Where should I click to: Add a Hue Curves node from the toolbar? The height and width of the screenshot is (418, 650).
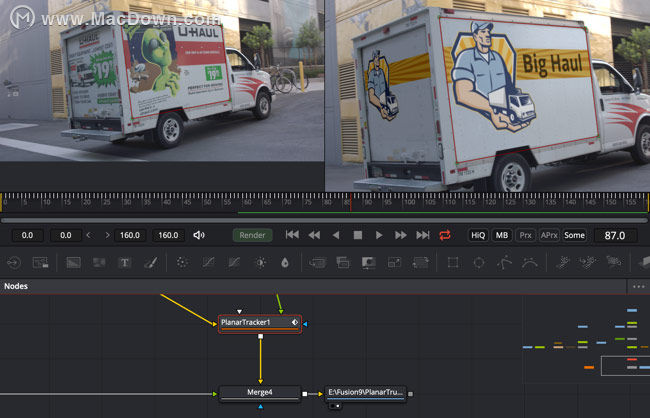click(x=234, y=262)
